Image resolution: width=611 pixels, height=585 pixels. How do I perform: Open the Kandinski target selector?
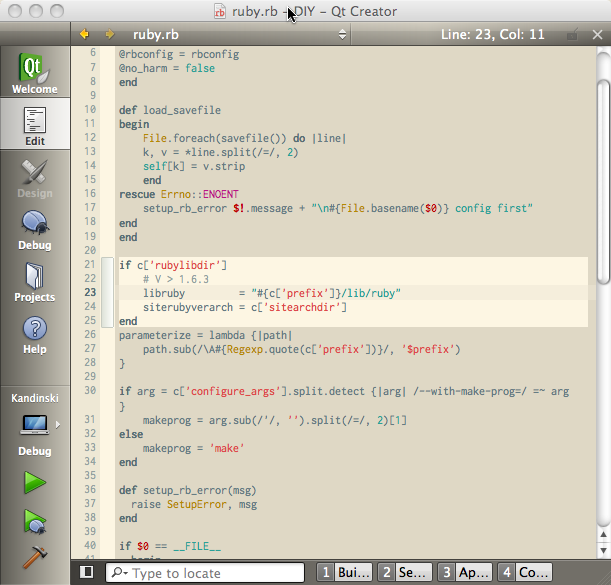coord(35,425)
